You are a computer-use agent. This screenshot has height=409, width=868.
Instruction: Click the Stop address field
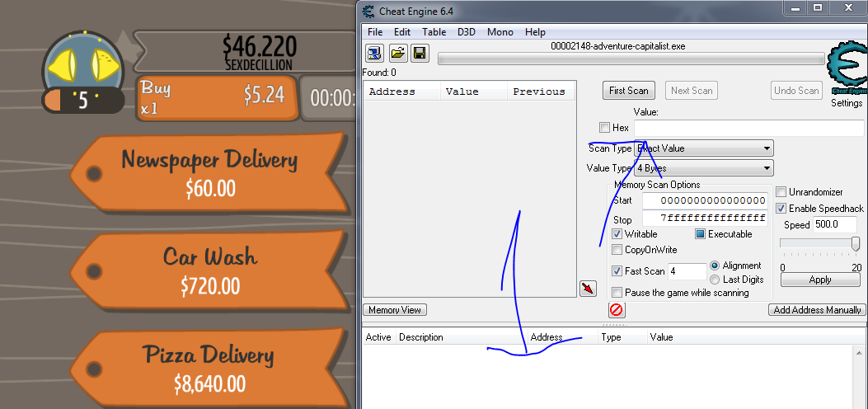[x=706, y=218]
